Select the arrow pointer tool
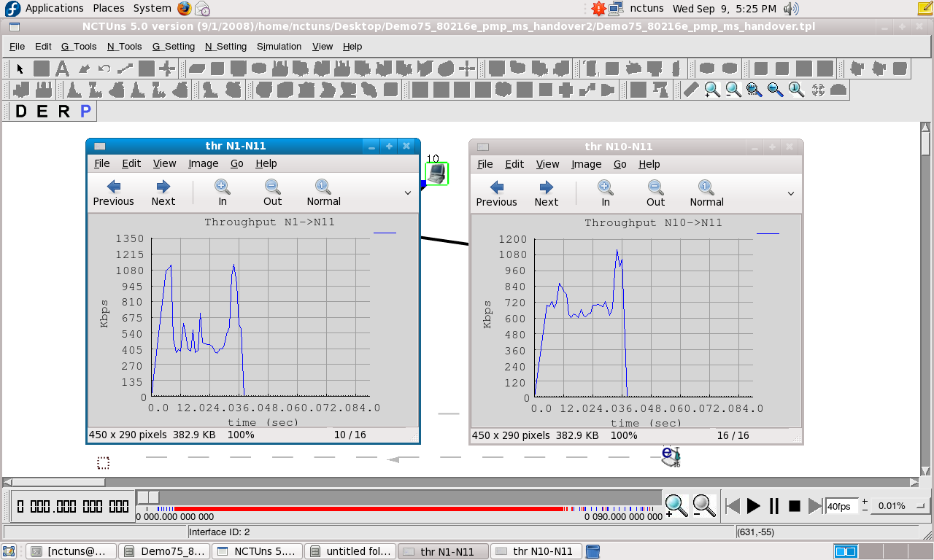The image size is (934, 560). [x=20, y=69]
